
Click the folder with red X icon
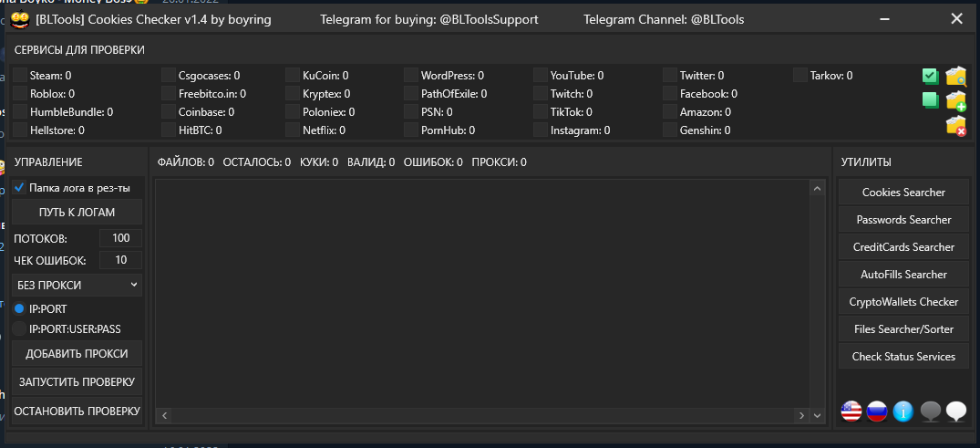point(956,126)
